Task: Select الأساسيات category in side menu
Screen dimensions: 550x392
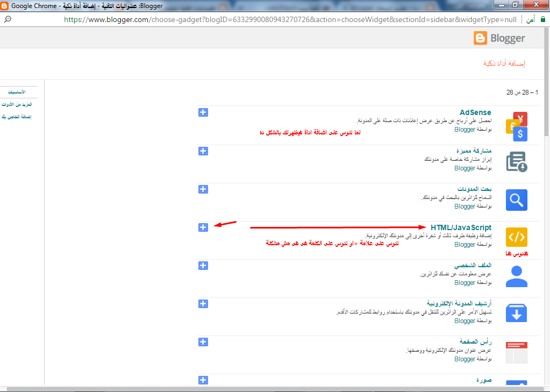Action: 17,92
